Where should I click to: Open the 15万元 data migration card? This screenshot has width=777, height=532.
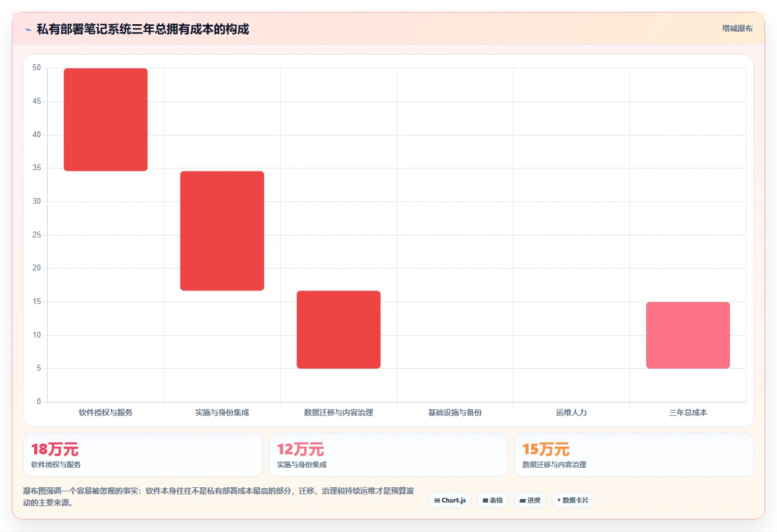click(634, 455)
